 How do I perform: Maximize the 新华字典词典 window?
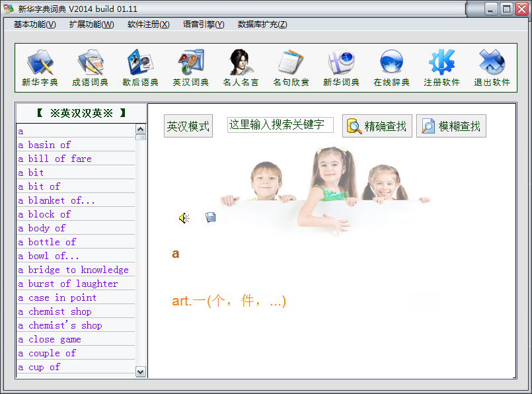pyautogui.click(x=506, y=9)
